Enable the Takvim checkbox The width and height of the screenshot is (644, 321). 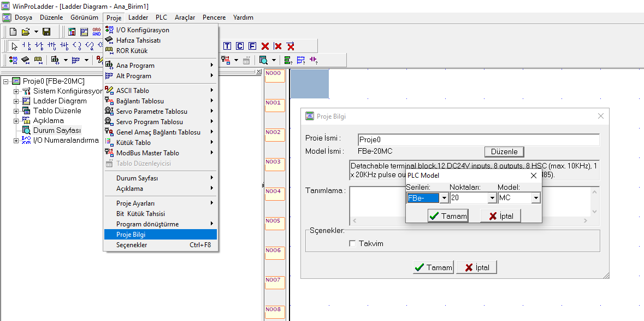[x=352, y=243]
